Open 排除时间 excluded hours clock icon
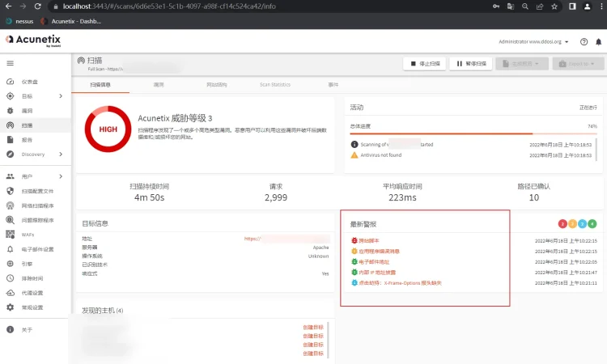 pyautogui.click(x=10, y=278)
